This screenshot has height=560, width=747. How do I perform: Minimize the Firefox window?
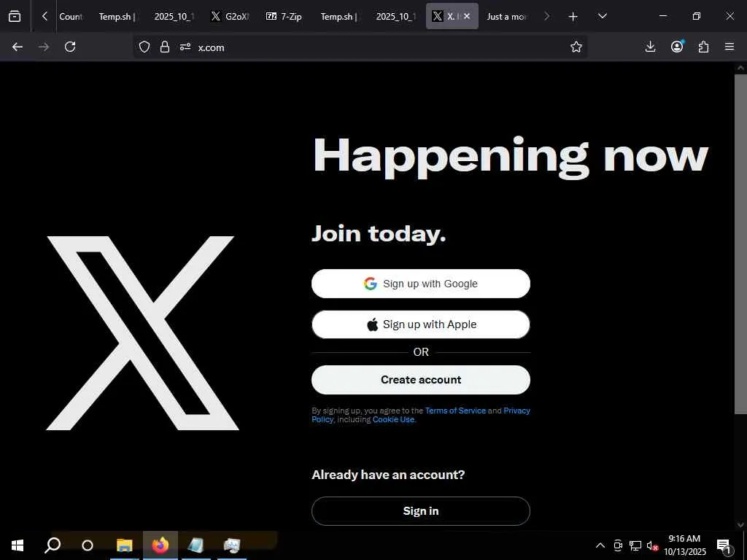click(662, 16)
